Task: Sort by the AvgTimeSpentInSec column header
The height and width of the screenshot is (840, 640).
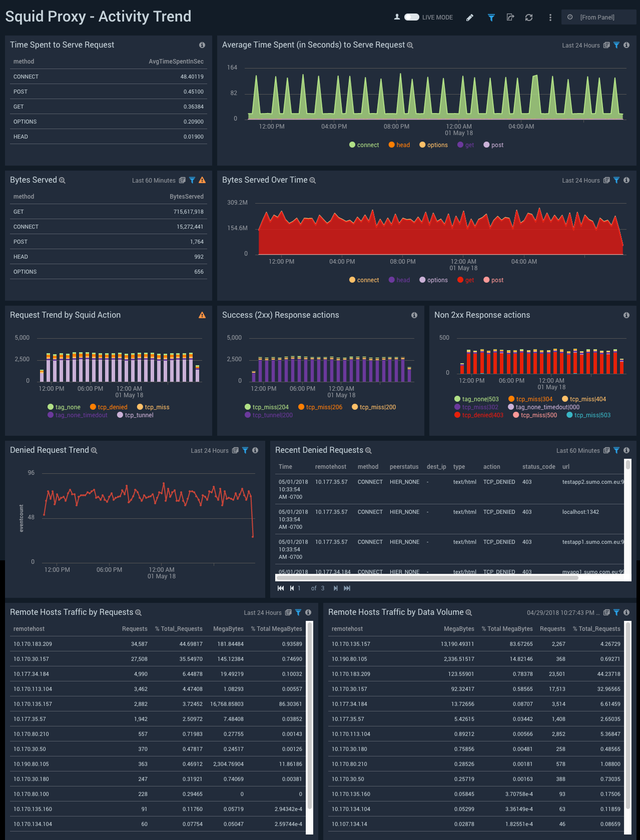Action: (x=176, y=62)
